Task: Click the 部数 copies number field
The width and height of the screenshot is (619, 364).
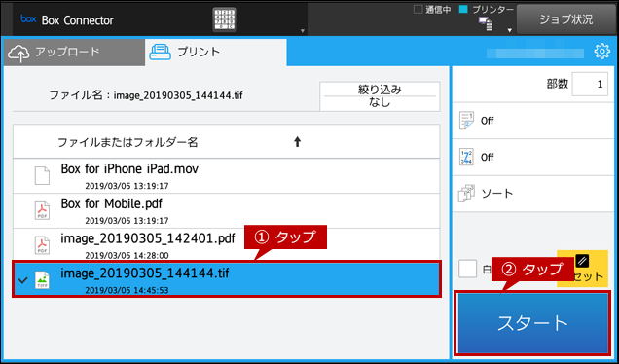Action: click(590, 84)
